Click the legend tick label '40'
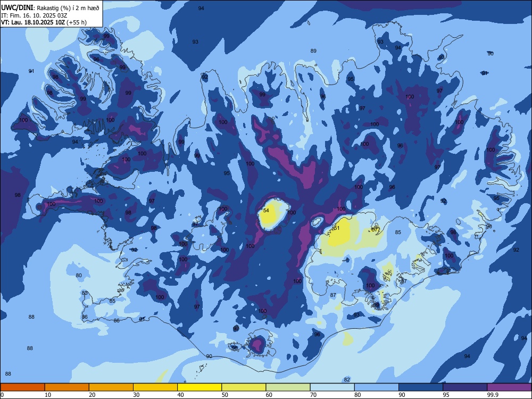 180,395
